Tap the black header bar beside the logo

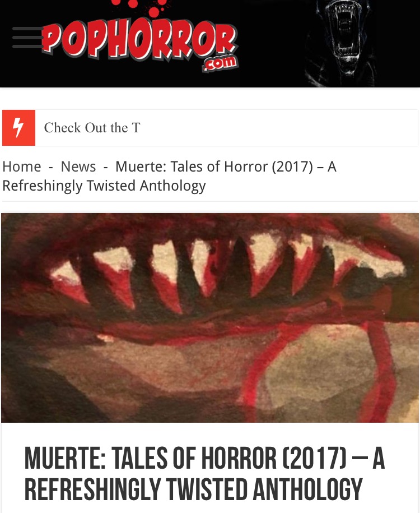pyautogui.click(x=271, y=43)
